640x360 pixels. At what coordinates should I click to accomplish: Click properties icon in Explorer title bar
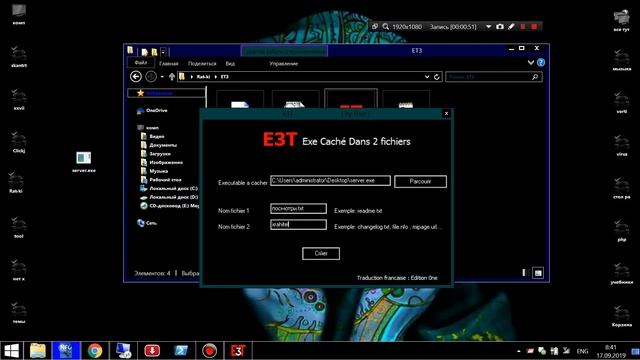pyautogui.click(x=144, y=52)
